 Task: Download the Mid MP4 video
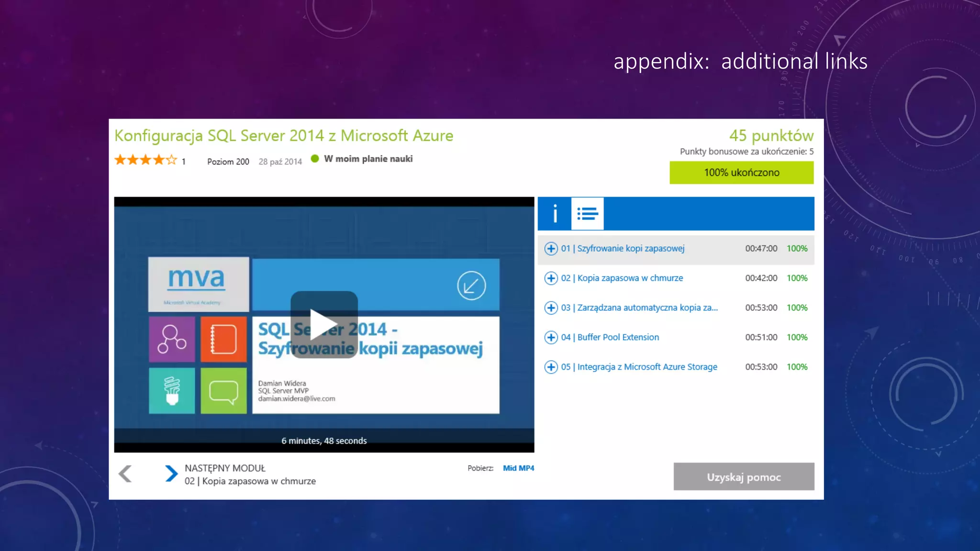point(518,468)
